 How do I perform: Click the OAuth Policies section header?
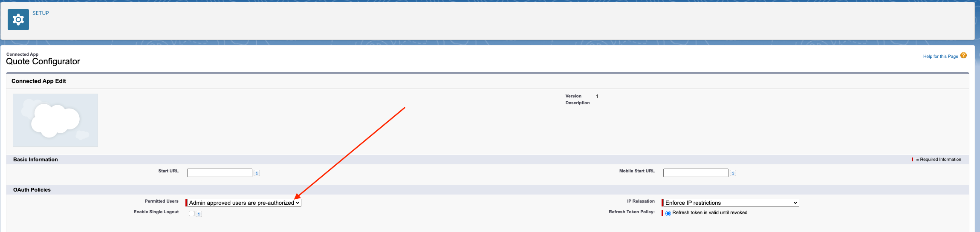[x=32, y=190]
